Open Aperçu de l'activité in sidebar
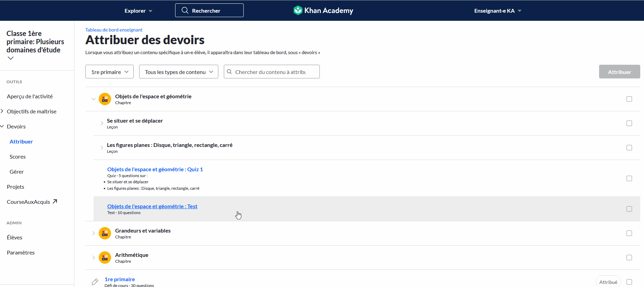The height and width of the screenshot is (287, 644). 30,96
